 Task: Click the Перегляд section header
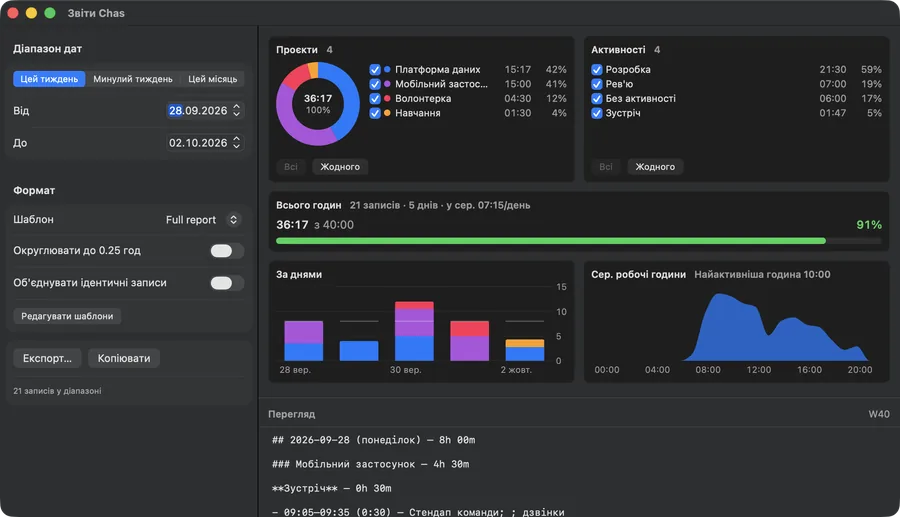(x=292, y=414)
